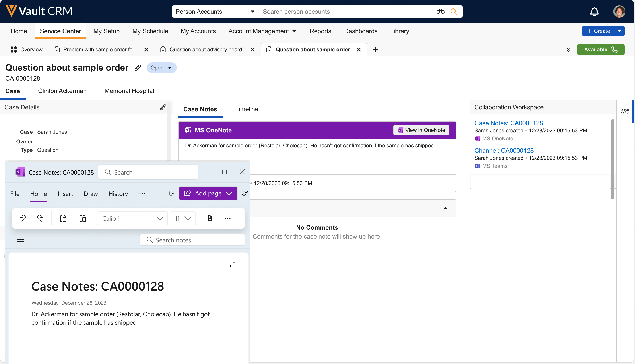Toggle the Available phone status button
The width and height of the screenshot is (635, 364).
(600, 50)
